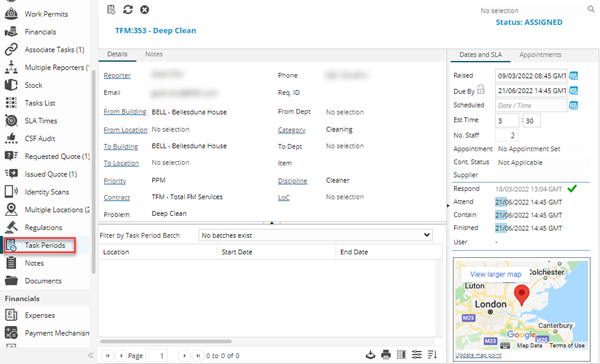Screen dimensions: 600x364
Task: Click the Scheduled Date / Time field
Action: [x=531, y=105]
